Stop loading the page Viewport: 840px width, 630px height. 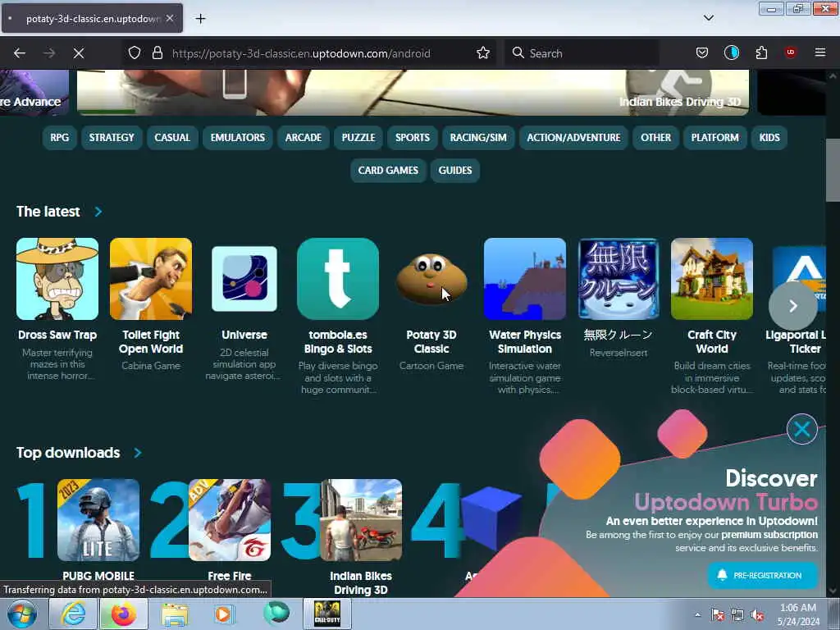(78, 53)
